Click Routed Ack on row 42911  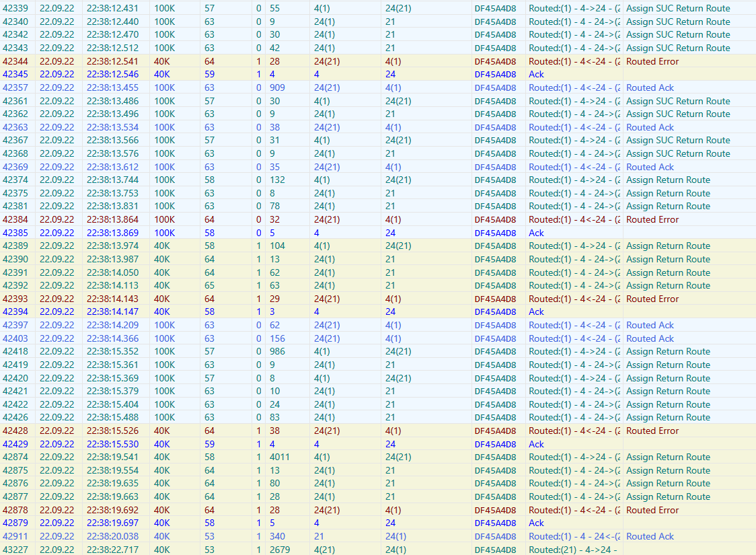(650, 536)
